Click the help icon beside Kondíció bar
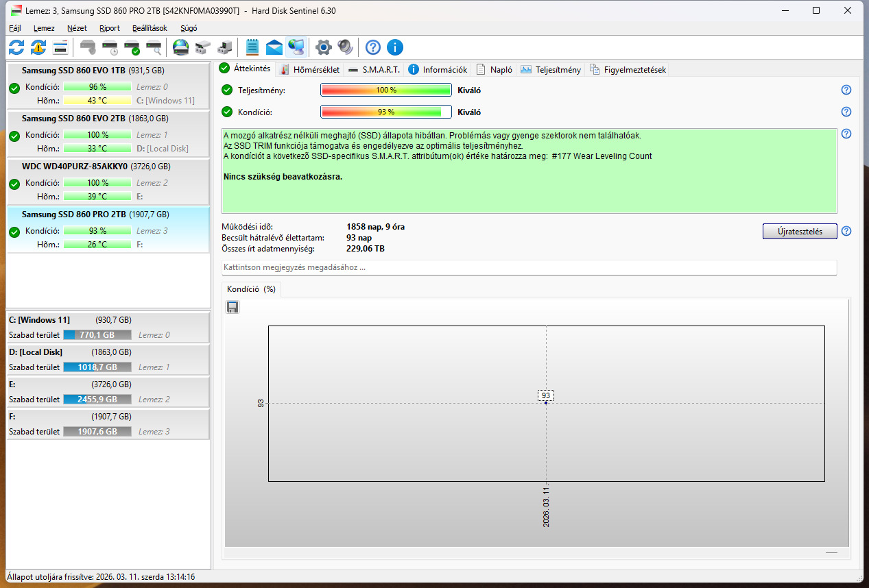This screenshot has width=869, height=588. [x=846, y=112]
